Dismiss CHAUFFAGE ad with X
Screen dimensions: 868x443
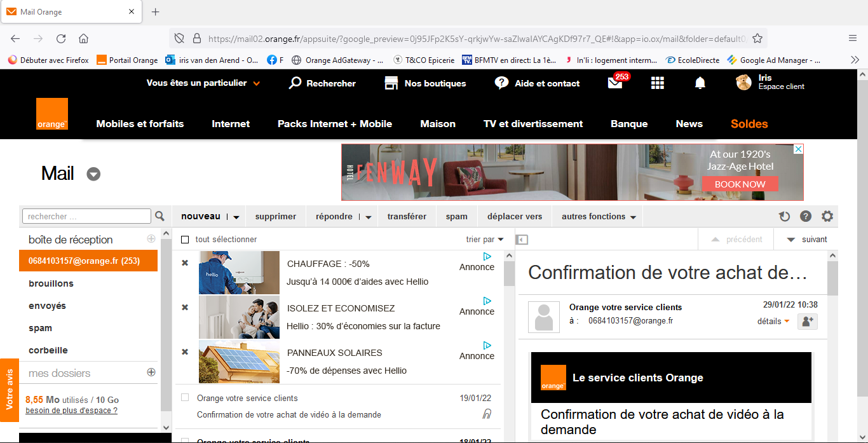point(185,262)
